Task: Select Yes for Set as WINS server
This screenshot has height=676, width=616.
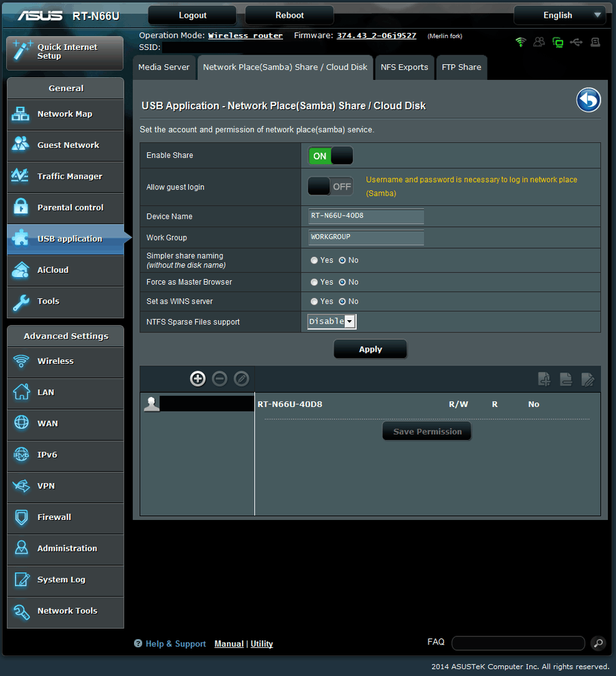Action: click(314, 301)
